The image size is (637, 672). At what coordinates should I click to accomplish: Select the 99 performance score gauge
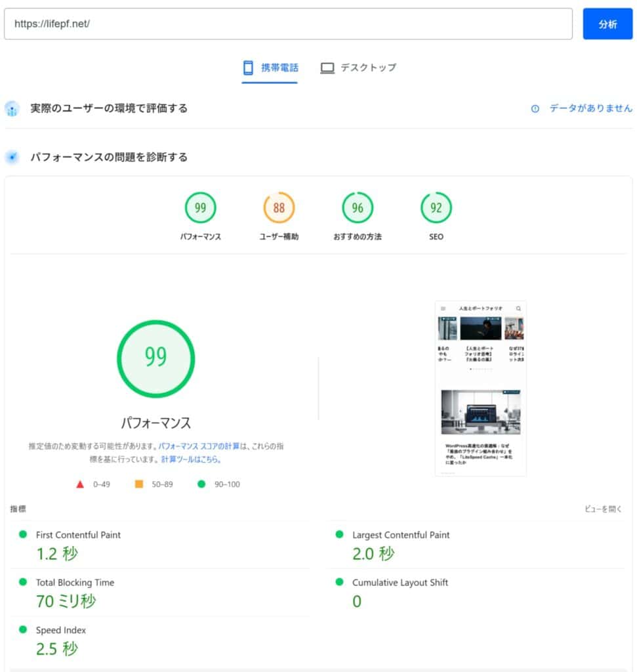click(x=200, y=208)
